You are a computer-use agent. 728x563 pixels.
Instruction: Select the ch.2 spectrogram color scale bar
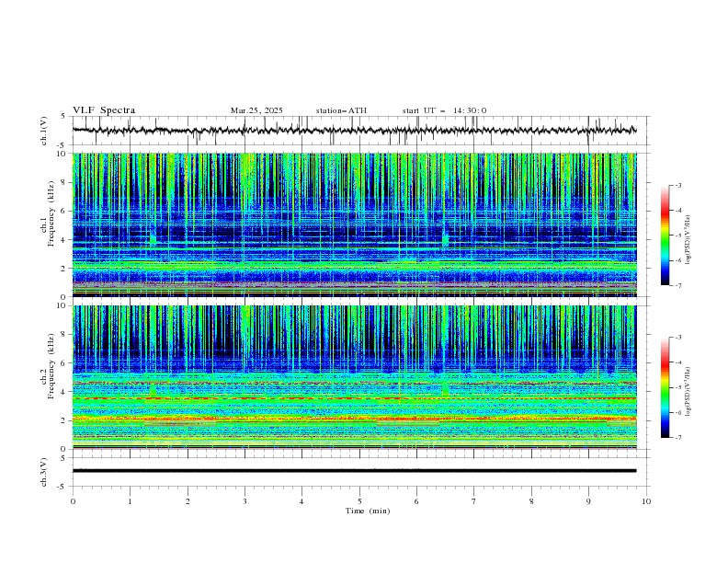[x=665, y=387]
